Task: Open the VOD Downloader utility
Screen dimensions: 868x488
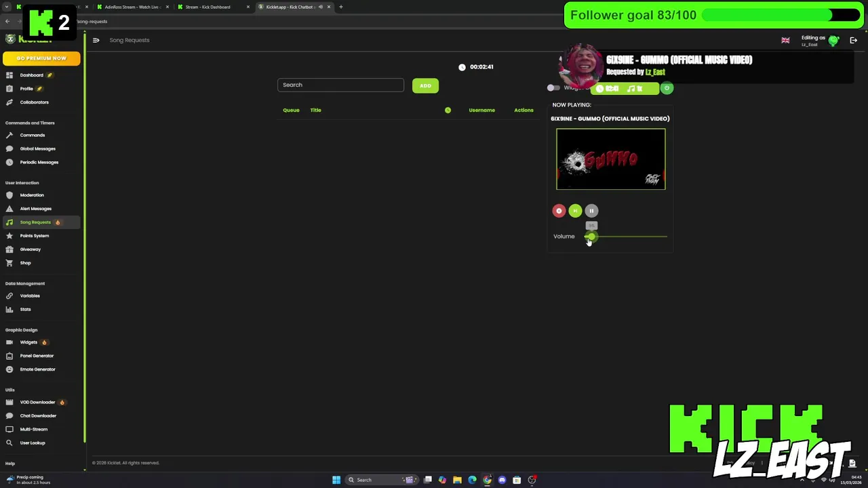Action: (x=37, y=402)
